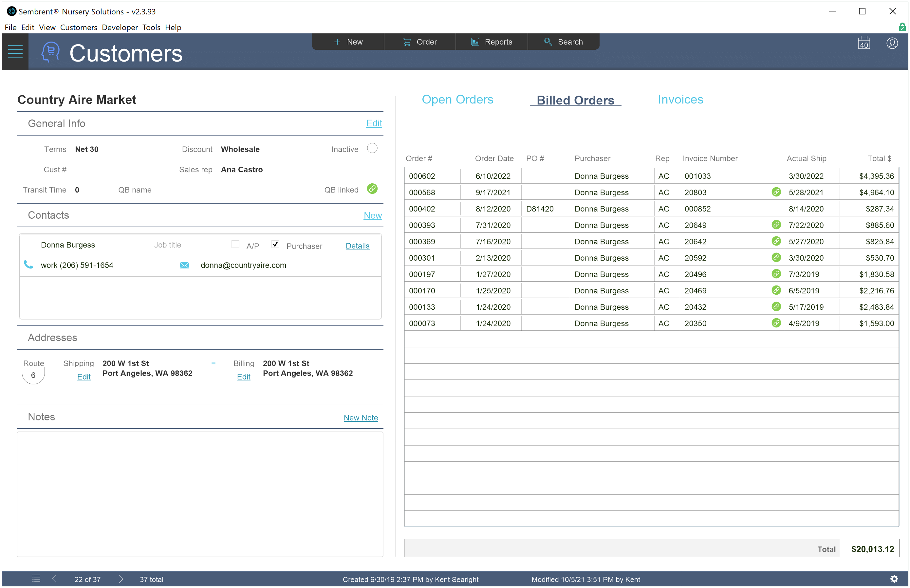Click the Reports toolbar button
The height and width of the screenshot is (588, 910).
[x=492, y=42]
